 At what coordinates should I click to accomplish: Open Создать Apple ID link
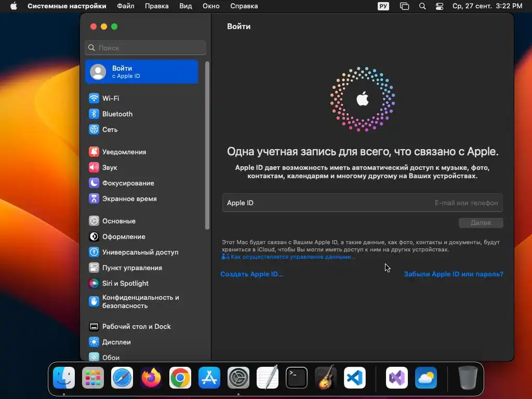coord(252,274)
